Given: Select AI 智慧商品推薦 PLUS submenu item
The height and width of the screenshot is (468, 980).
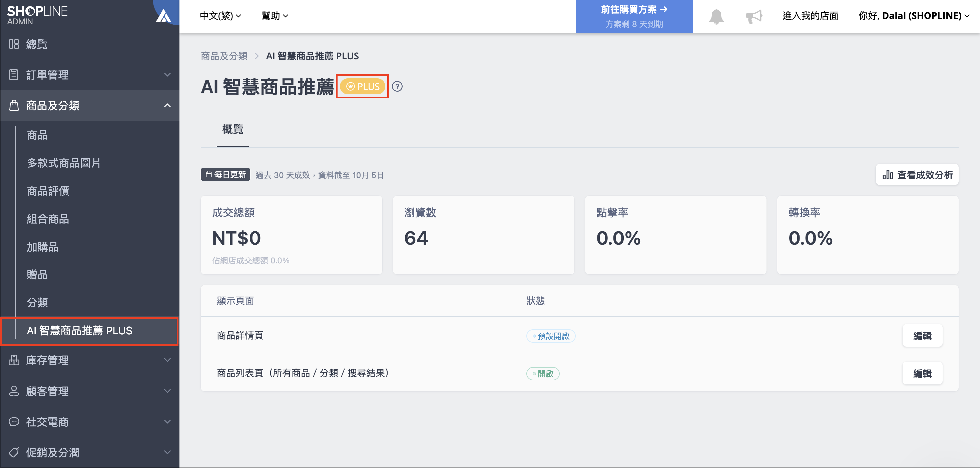Looking at the screenshot, I should (x=90, y=331).
